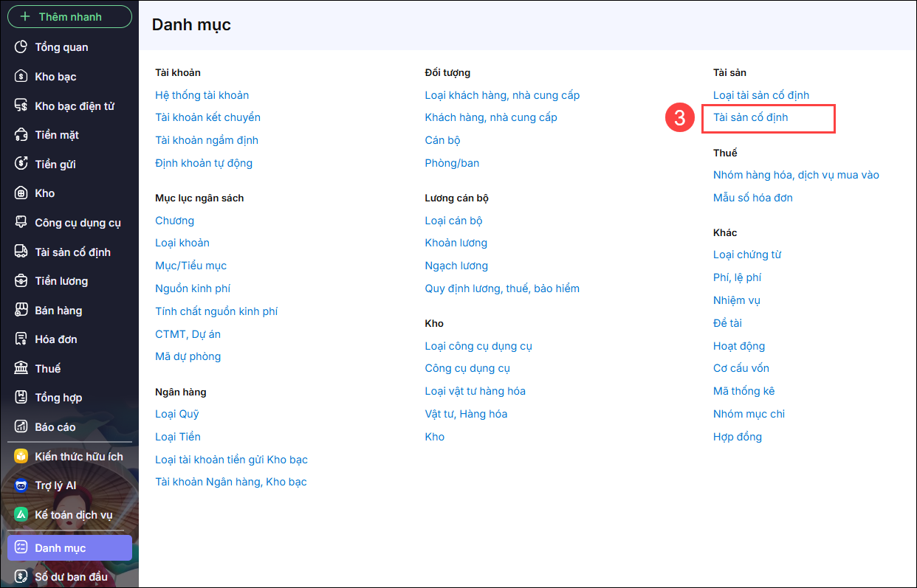
Task: Click the Tài sản cố định truck icon
Action: (21, 252)
